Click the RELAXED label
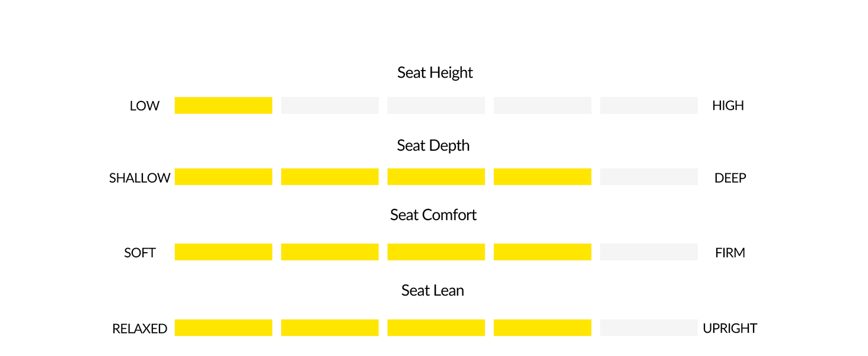The width and height of the screenshot is (868, 356). point(140,329)
